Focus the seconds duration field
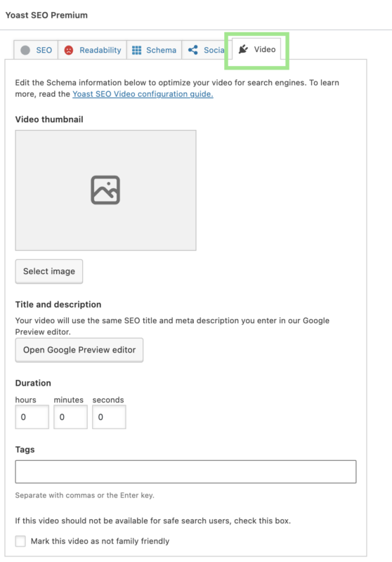 (x=109, y=417)
